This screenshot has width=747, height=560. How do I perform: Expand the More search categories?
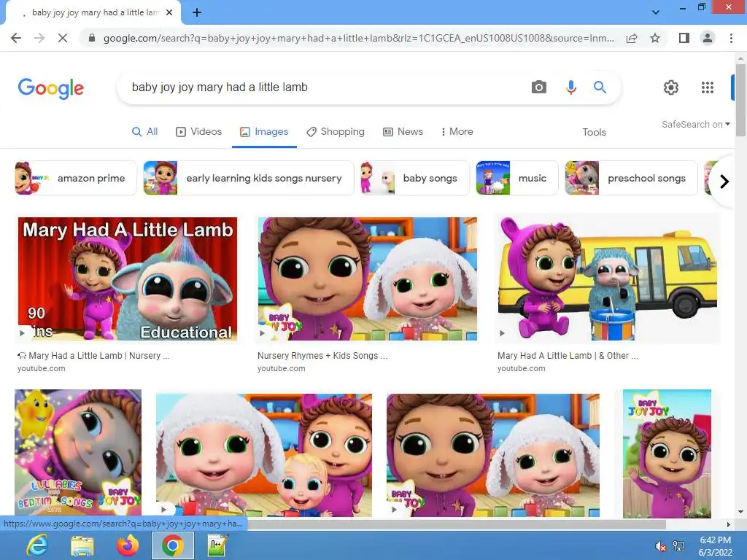[457, 132]
